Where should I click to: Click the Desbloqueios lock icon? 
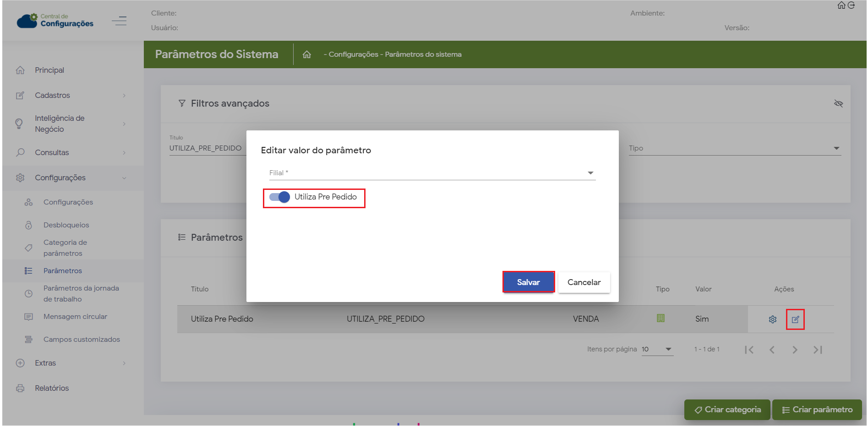click(x=28, y=225)
